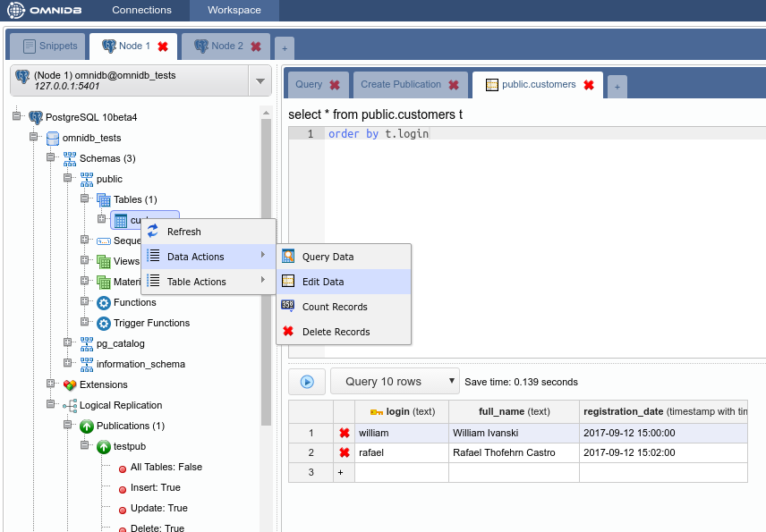
Task: Choose Count Records in the submenu
Action: coord(335,307)
